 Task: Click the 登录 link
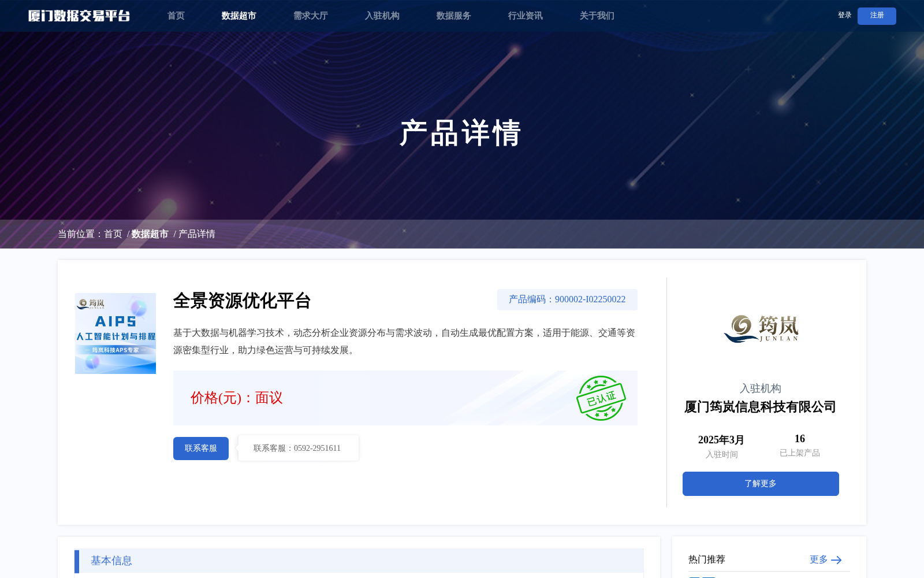(844, 16)
